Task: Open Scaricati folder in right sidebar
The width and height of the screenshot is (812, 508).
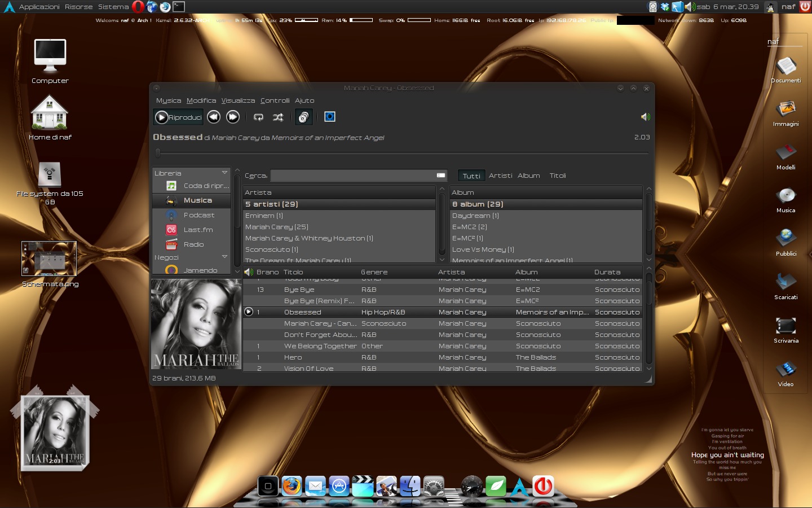Action: point(786,286)
